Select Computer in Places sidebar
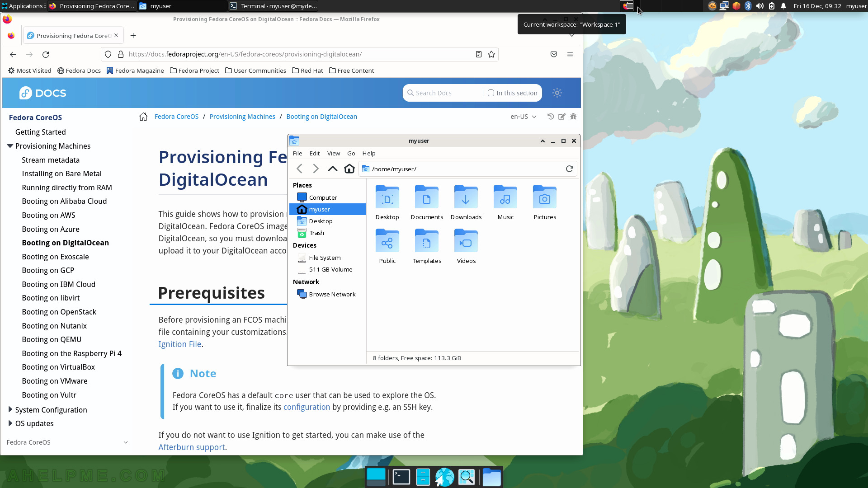868x488 pixels. coord(327,197)
